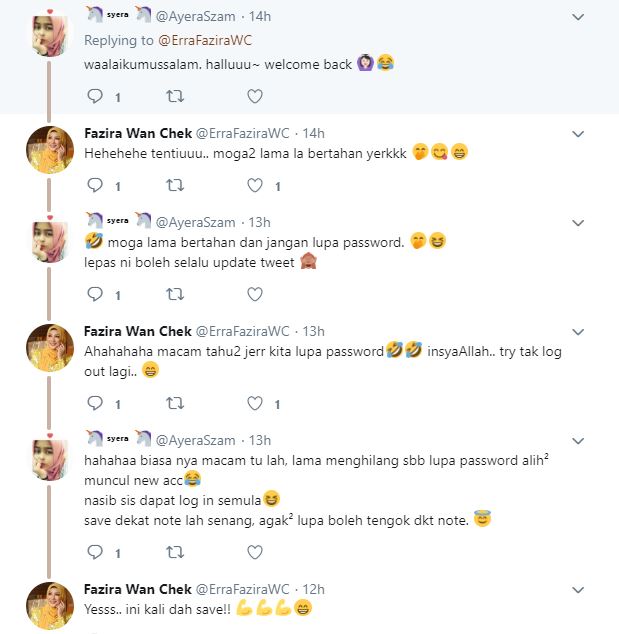Click the 14h timestamp on the @AyeraSzam tweet
This screenshot has height=634, width=619.
[x=259, y=17]
